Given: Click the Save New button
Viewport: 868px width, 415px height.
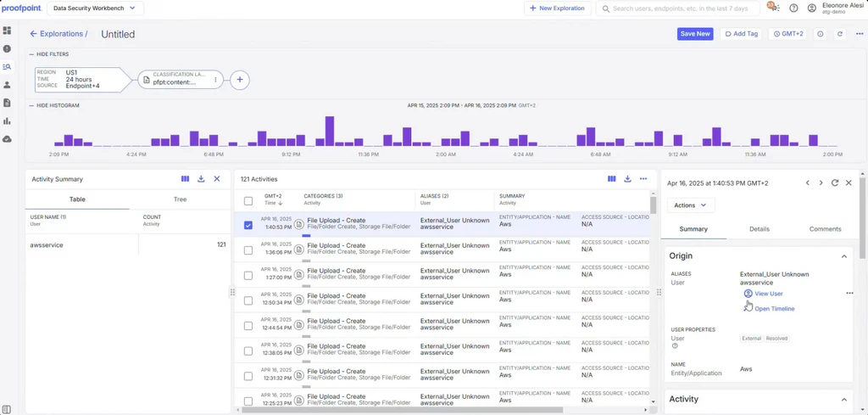Looking at the screenshot, I should [x=695, y=34].
